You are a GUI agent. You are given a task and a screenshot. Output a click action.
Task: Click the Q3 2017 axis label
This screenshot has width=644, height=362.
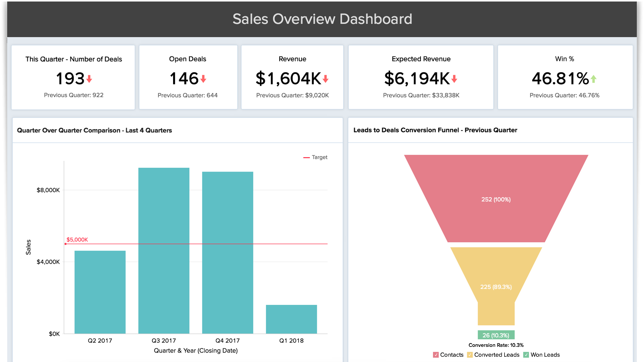pyautogui.click(x=164, y=341)
